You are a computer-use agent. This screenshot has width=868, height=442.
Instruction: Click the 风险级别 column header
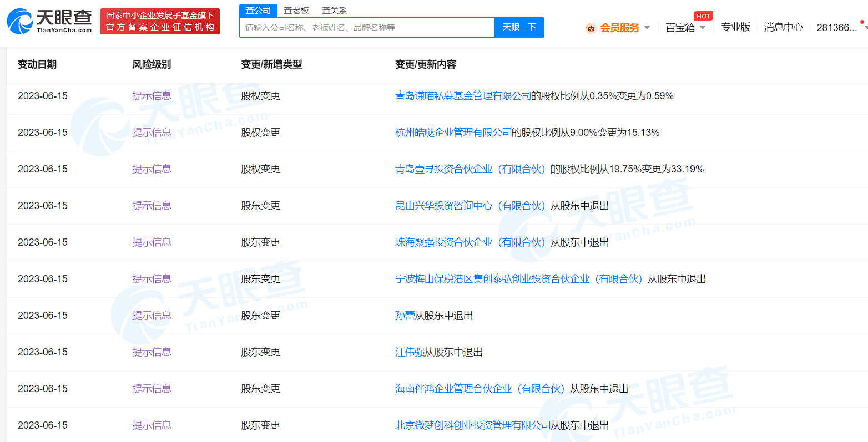(x=152, y=64)
